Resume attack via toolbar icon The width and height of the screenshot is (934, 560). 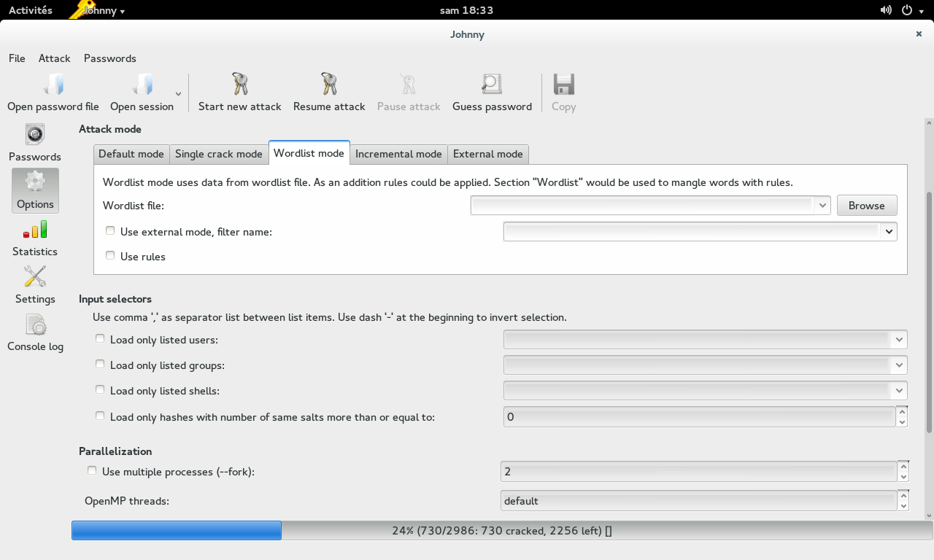[329, 85]
